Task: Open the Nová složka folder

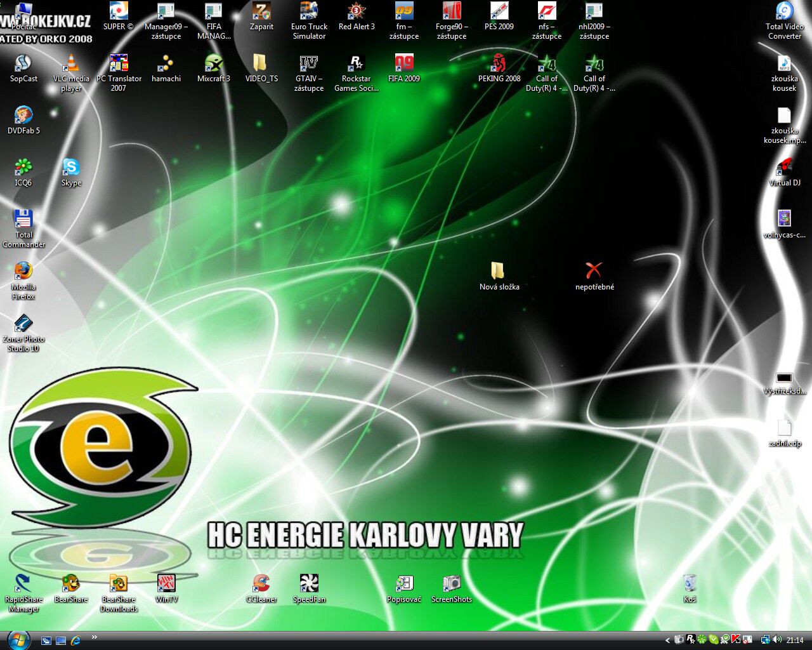Action: click(499, 277)
